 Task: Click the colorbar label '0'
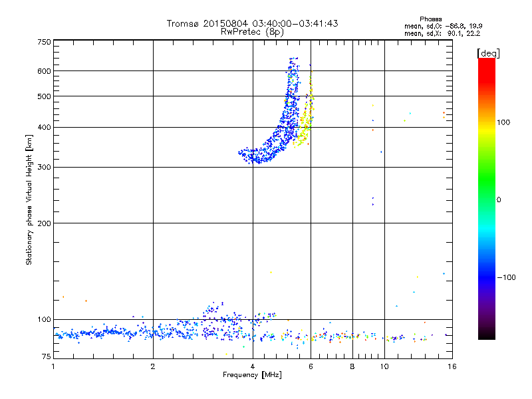499,200
